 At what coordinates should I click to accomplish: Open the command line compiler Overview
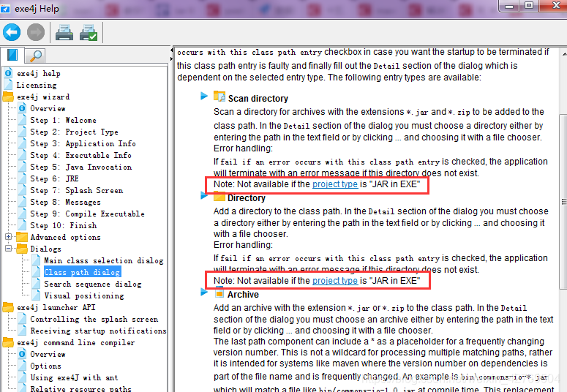click(48, 355)
